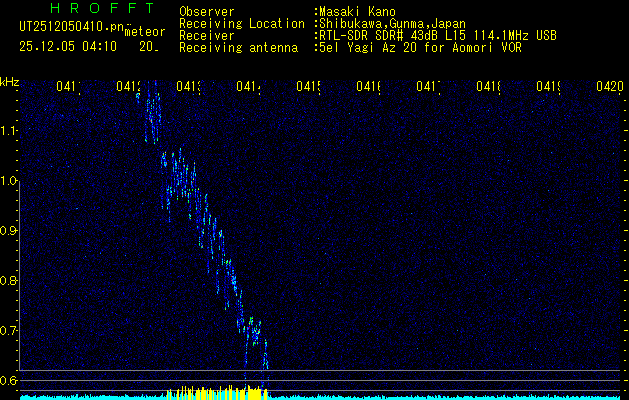Click the 25.12.05 04:10 timestamp
629x400 pixels.
(x=67, y=46)
